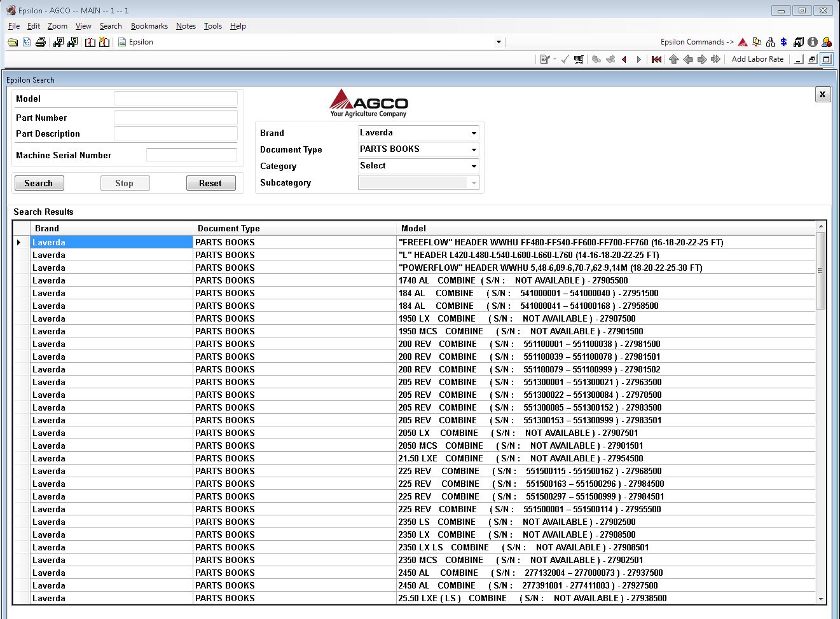
Task: Click the right triangle next icon
Action: click(638, 59)
